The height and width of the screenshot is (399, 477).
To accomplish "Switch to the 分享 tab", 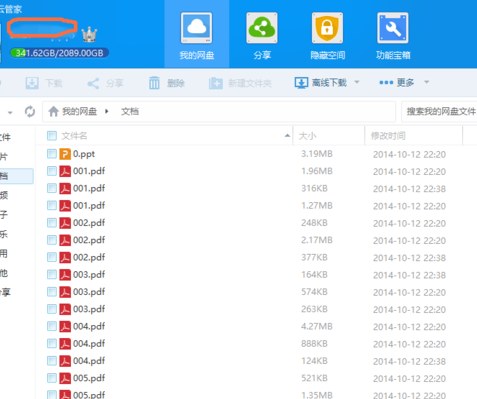I will pyautogui.click(x=262, y=35).
